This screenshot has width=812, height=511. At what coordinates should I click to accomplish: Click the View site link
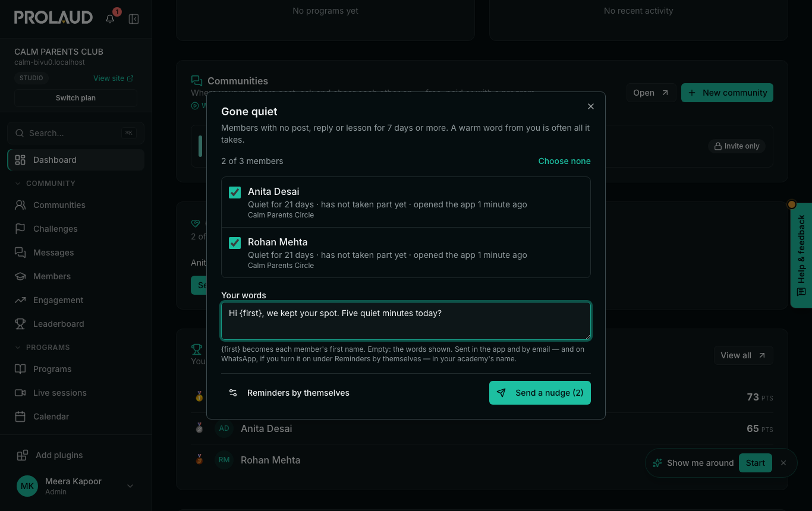click(113, 78)
